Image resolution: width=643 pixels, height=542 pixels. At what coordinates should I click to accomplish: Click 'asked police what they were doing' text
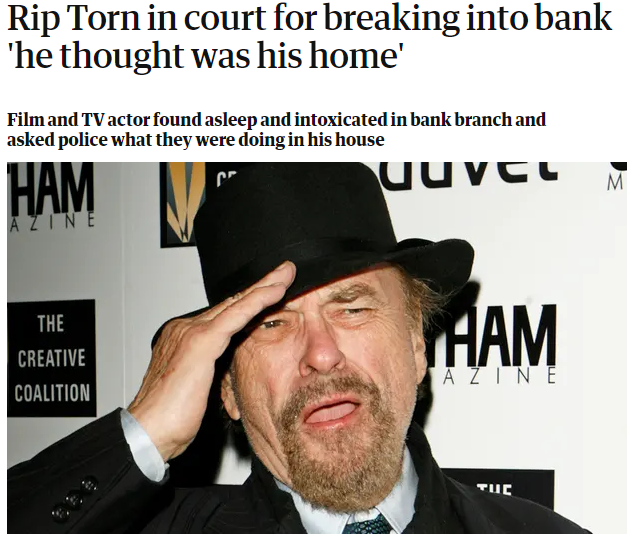pyautogui.click(x=196, y=140)
